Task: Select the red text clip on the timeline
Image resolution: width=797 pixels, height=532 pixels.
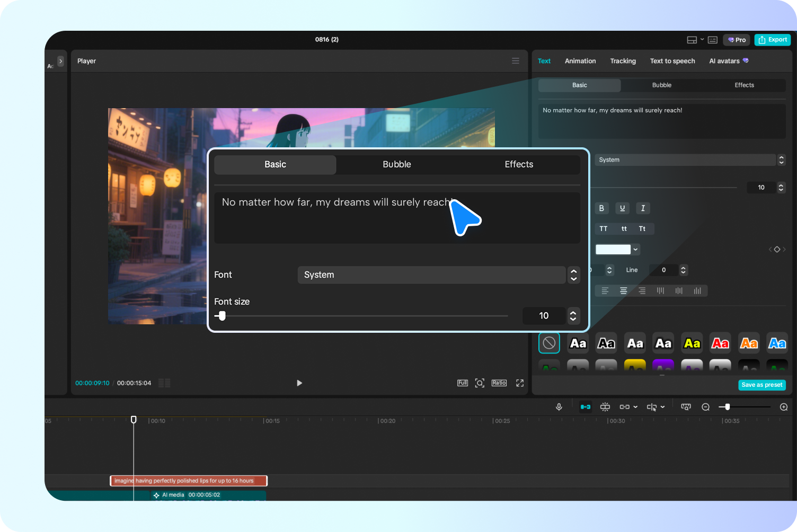Action: click(x=189, y=481)
